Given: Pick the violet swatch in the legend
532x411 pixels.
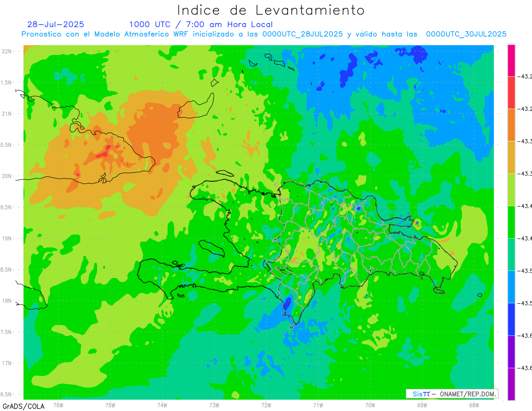Looking at the screenshot, I should coord(511,352).
